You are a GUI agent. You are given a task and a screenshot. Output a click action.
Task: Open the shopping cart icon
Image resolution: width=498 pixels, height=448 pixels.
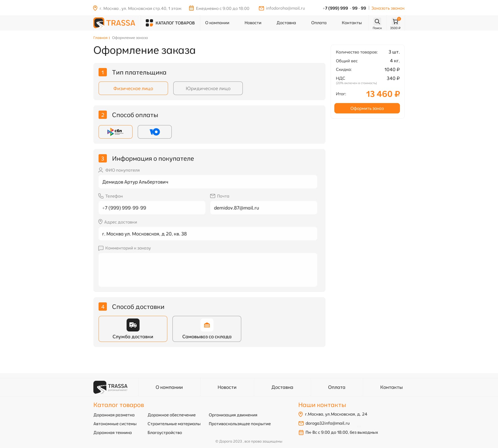(x=395, y=22)
